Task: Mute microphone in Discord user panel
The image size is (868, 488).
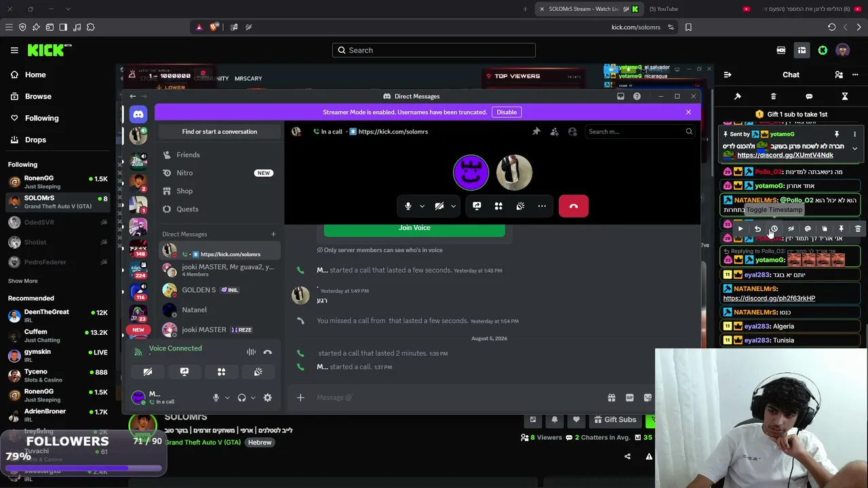Action: (x=216, y=398)
